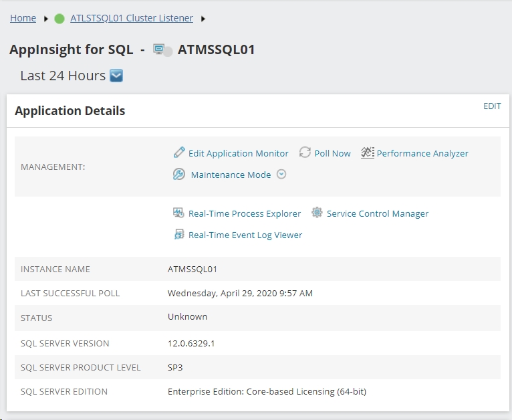Select the last successful poll date text
The width and height of the screenshot is (512, 420).
coord(240,294)
